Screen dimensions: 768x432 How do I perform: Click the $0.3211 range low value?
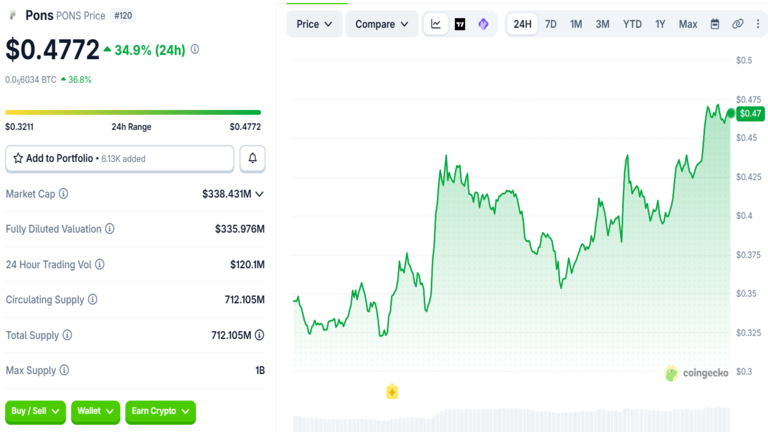coord(20,127)
